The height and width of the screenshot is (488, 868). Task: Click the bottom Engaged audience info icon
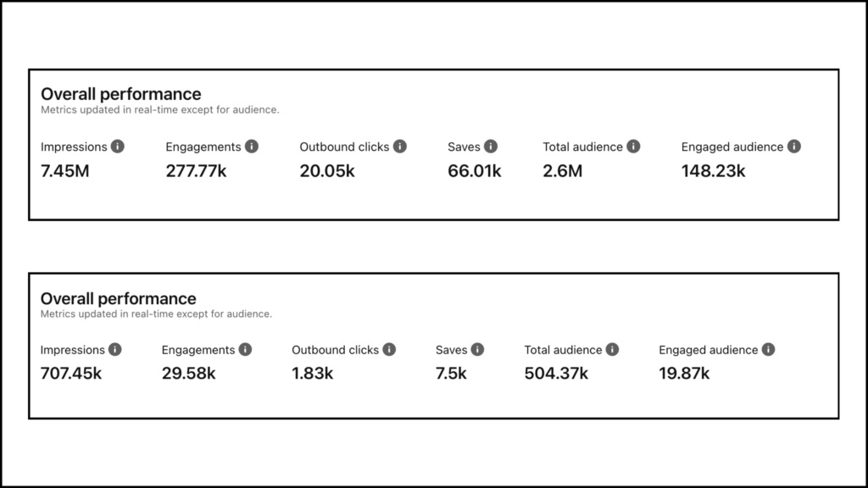pyautogui.click(x=767, y=349)
